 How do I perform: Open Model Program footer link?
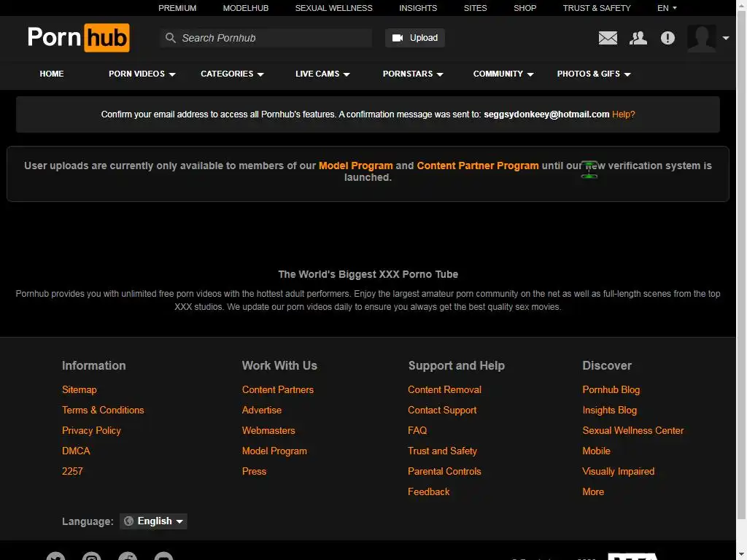click(x=274, y=451)
